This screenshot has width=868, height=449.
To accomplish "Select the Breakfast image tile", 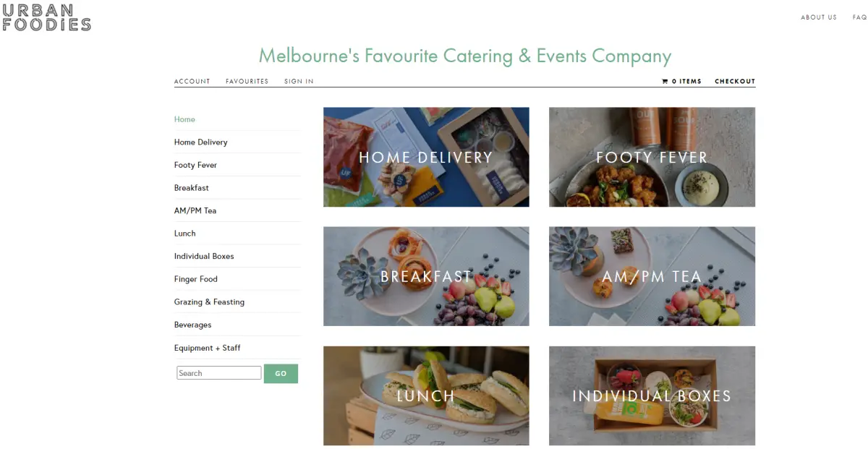I will tap(426, 276).
